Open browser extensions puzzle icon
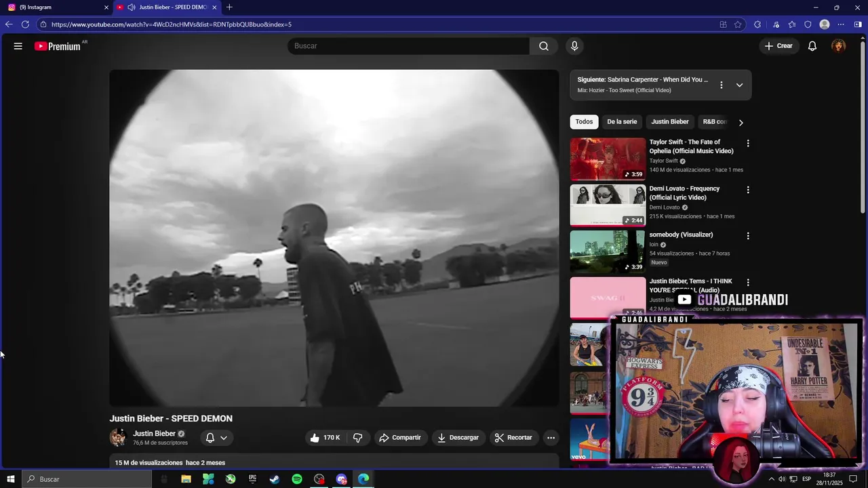 coord(757,24)
